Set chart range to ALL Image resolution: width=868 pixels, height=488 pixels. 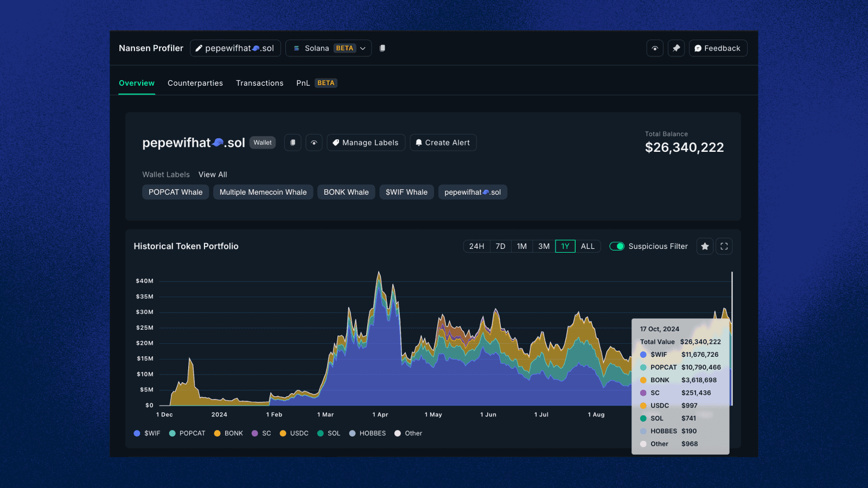(588, 246)
